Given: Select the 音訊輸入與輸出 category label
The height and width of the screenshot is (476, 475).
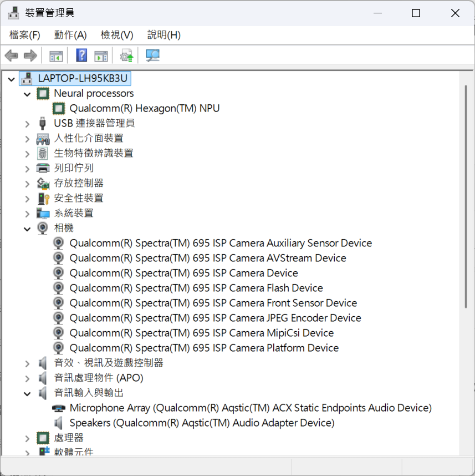Looking at the screenshot, I should tap(89, 393).
